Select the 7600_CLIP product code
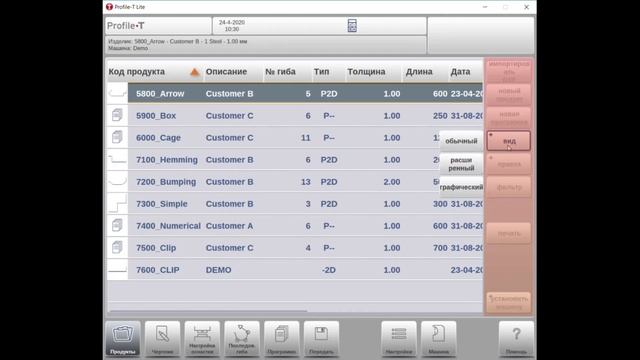640x360 pixels. click(x=158, y=270)
